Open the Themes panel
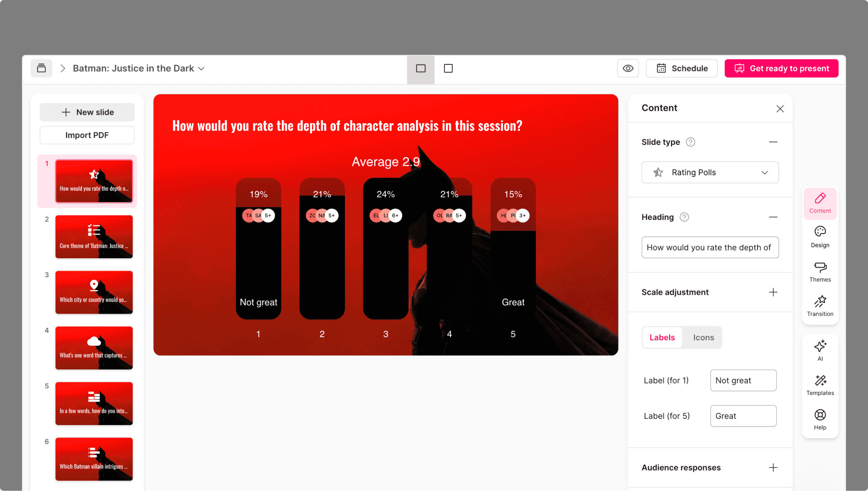This screenshot has width=868, height=491. [x=820, y=271]
